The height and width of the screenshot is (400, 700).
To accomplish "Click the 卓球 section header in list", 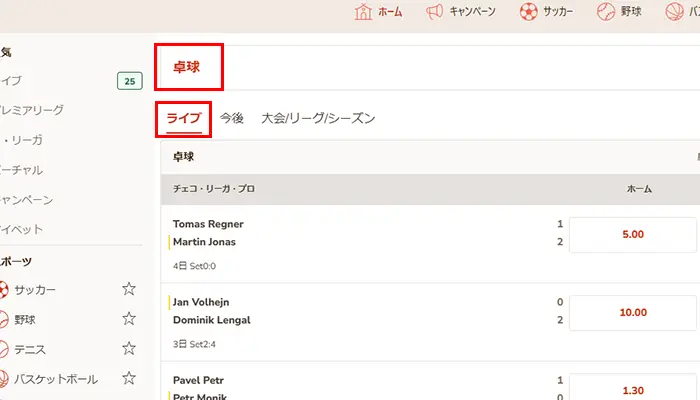I will click(x=183, y=157).
